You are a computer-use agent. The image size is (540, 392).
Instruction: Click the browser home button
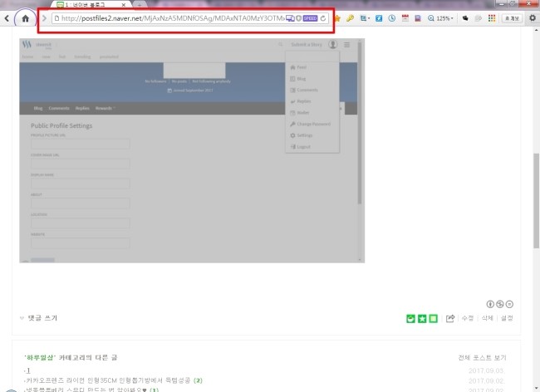[25, 17]
